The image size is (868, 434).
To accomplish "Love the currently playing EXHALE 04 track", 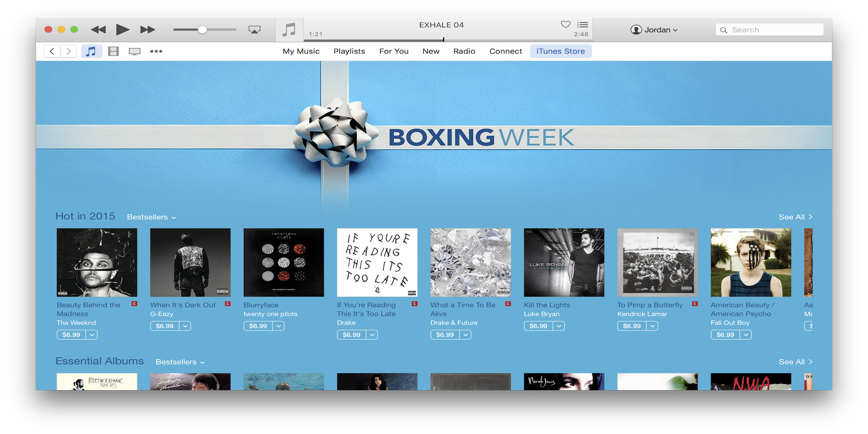I will (x=565, y=24).
